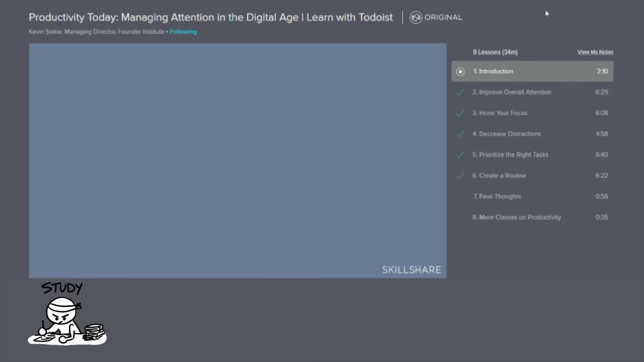Image resolution: width=644 pixels, height=362 pixels.
Task: Toggle completion for More Classes on Productivity
Action: [x=460, y=217]
